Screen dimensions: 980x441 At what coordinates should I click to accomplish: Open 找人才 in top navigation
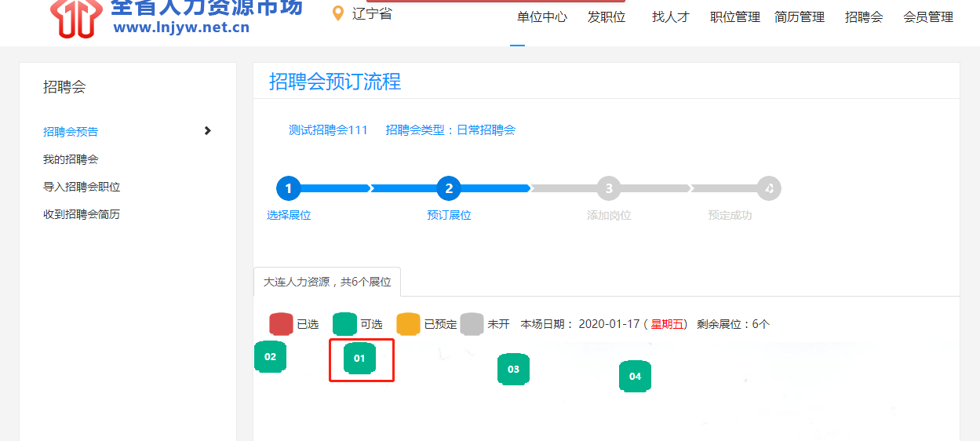tap(670, 16)
